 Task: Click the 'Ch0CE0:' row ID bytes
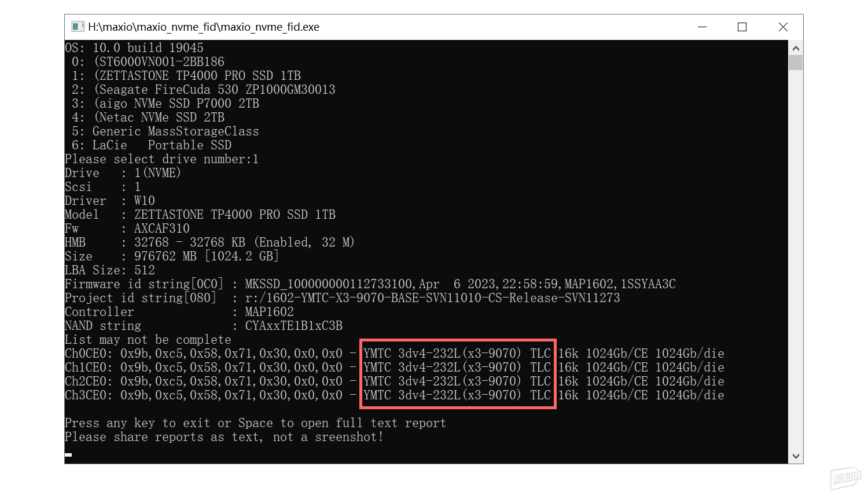pyautogui.click(x=231, y=354)
